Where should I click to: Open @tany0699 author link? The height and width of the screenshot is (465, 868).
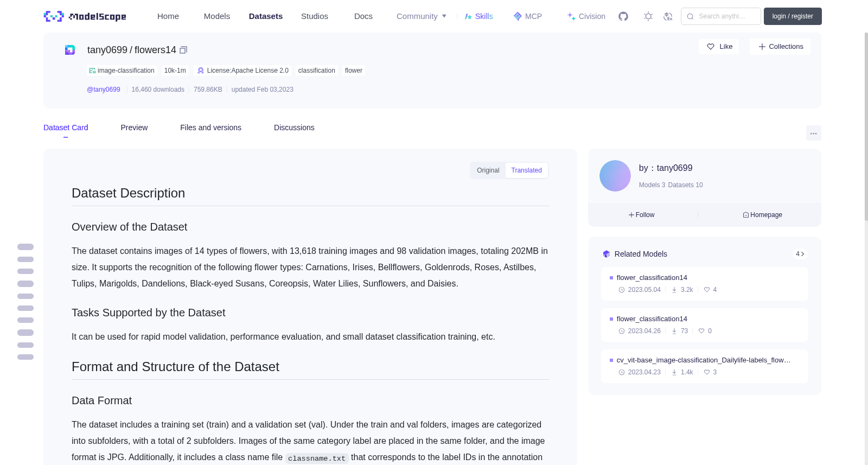104,90
